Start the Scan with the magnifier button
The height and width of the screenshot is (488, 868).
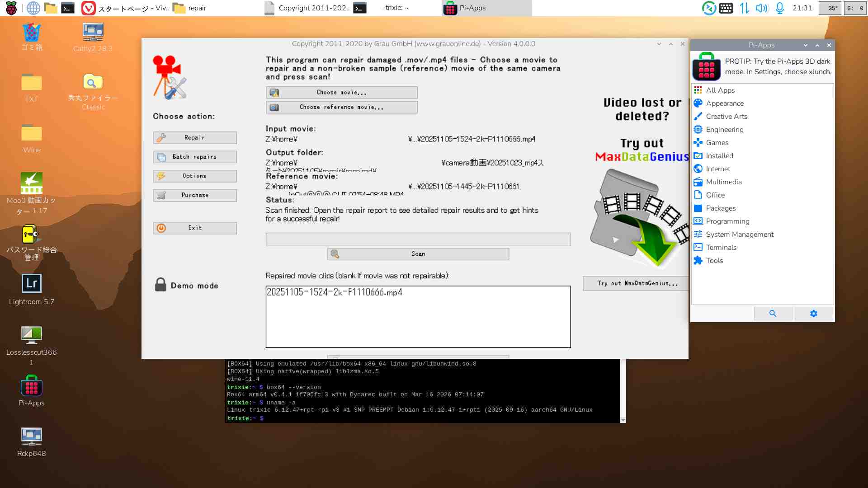[418, 254]
